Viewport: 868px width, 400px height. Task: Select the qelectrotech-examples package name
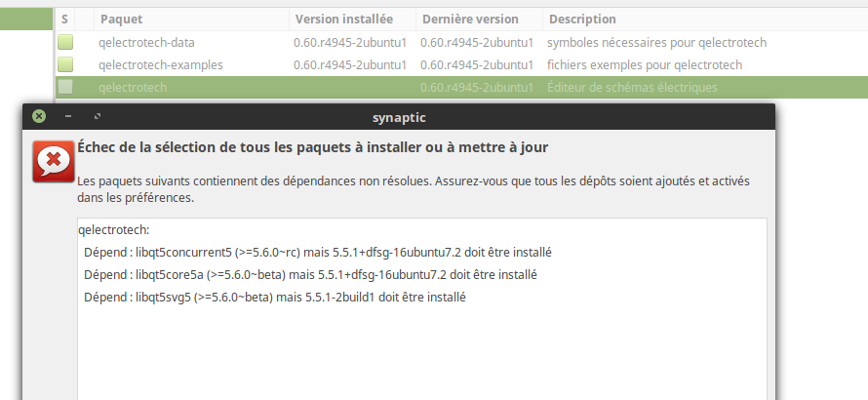tap(160, 64)
